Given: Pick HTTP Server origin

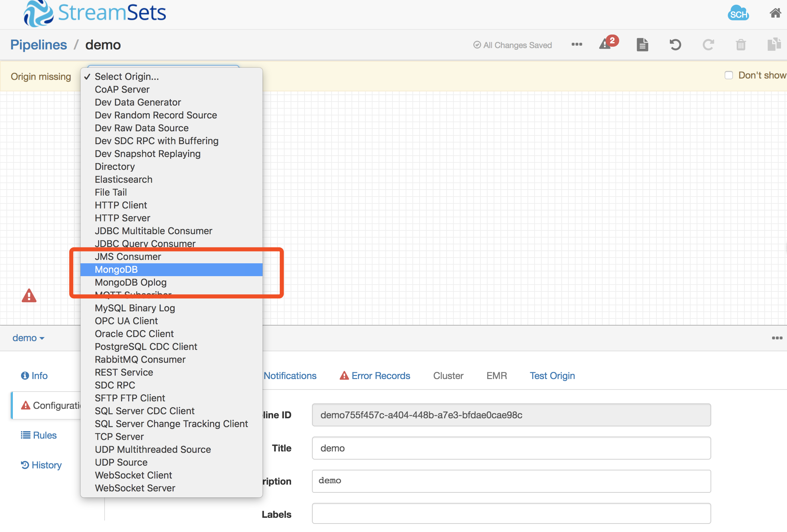Looking at the screenshot, I should [171, 218].
